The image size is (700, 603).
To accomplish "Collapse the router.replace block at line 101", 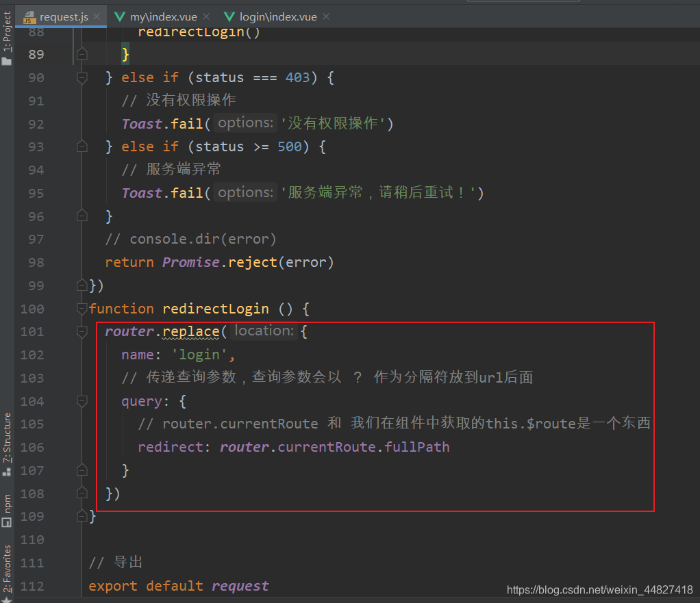I will coord(82,332).
